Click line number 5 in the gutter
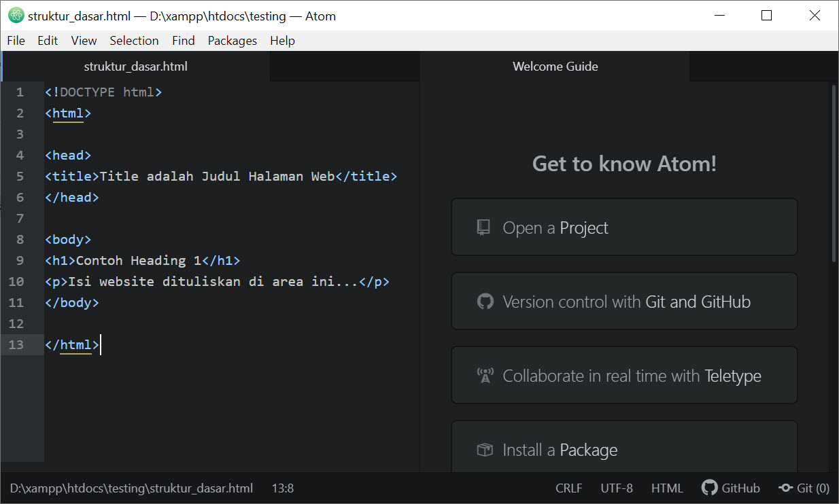The image size is (839, 504). click(x=20, y=176)
